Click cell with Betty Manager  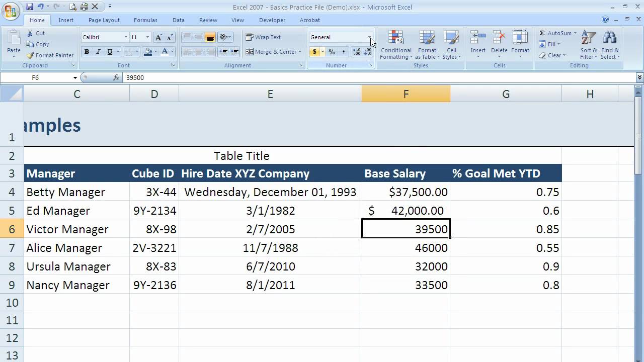pos(76,192)
